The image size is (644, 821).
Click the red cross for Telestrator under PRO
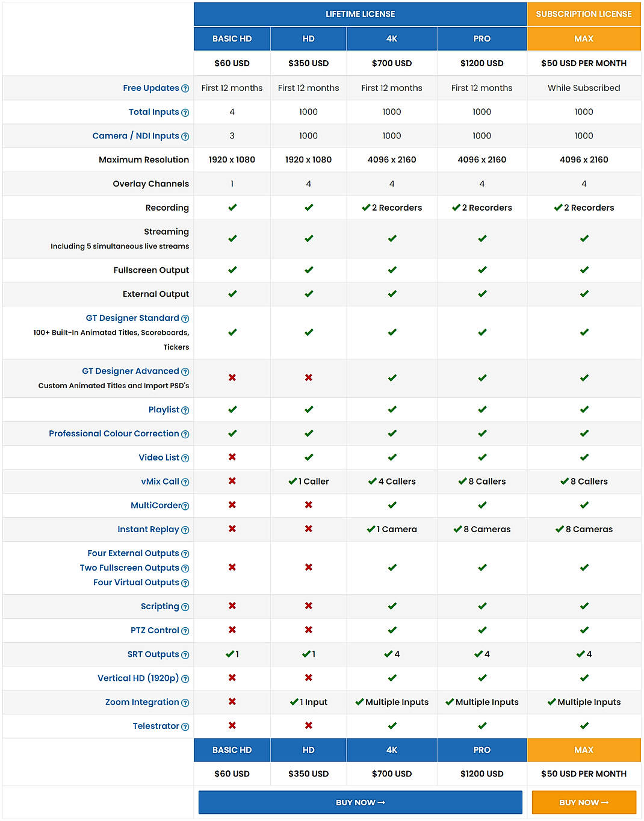click(481, 726)
